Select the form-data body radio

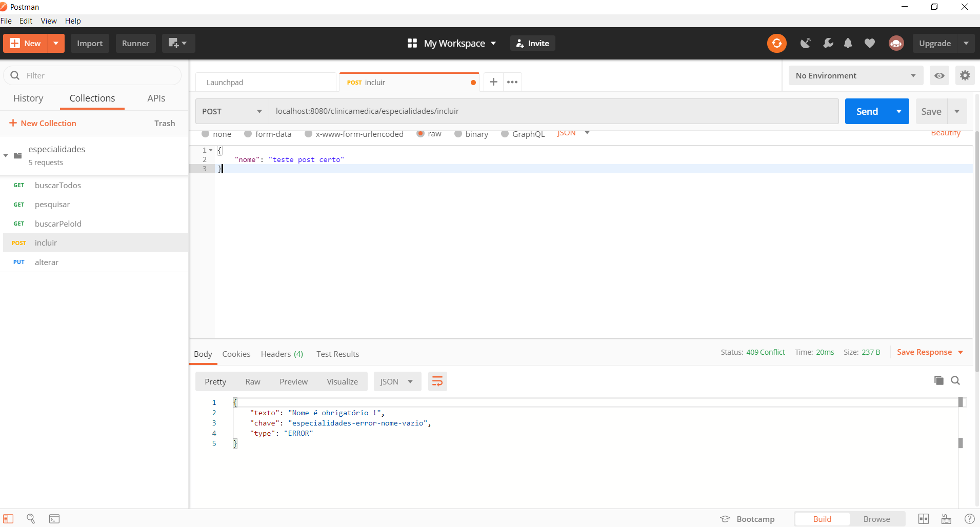click(248, 134)
